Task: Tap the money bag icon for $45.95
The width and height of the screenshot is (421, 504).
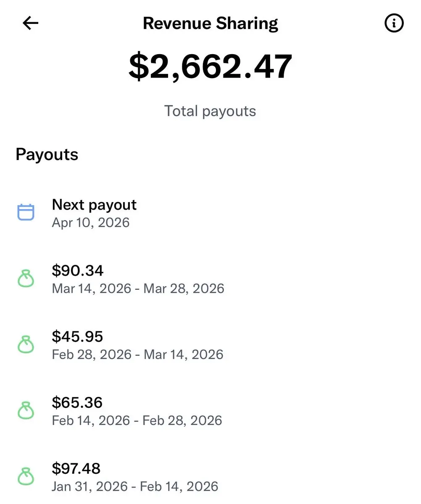Action: tap(26, 344)
